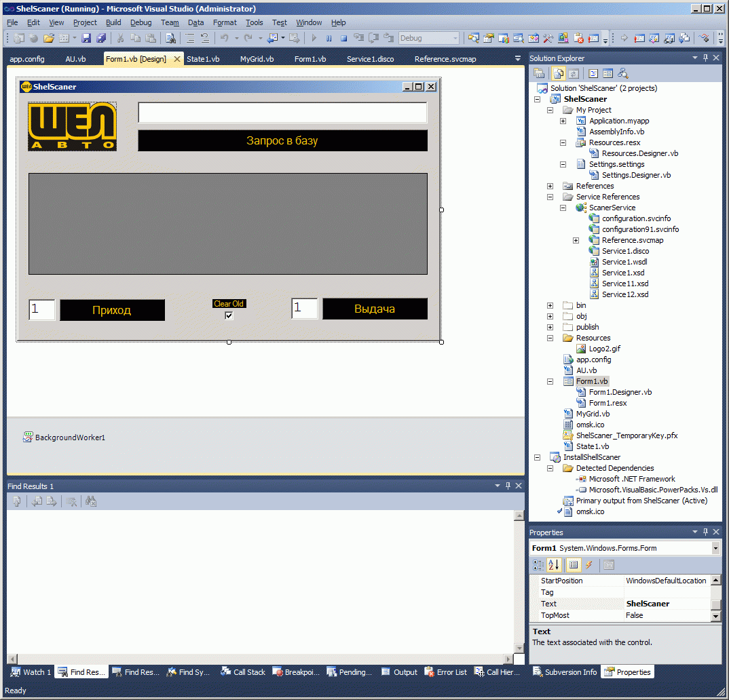The height and width of the screenshot is (700, 729).
Task: Click the Step Over debug icon in toolbar
Action: (x=374, y=38)
